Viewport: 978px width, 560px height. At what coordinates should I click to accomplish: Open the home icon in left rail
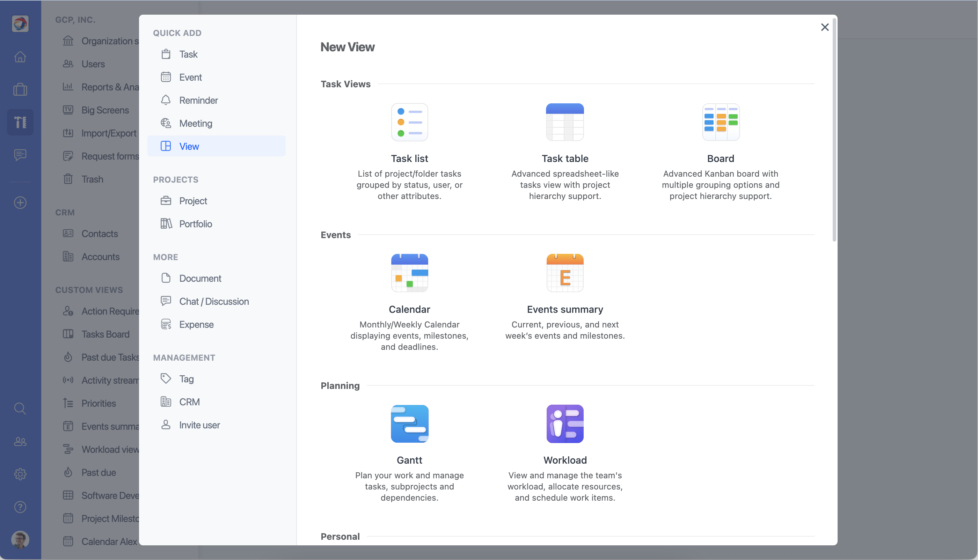tap(20, 57)
